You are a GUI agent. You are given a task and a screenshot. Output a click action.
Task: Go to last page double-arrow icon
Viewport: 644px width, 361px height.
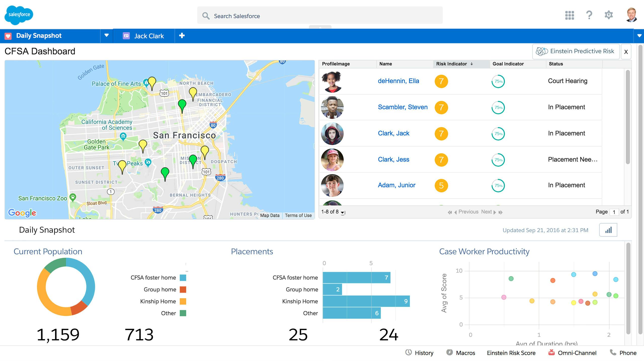[501, 212]
